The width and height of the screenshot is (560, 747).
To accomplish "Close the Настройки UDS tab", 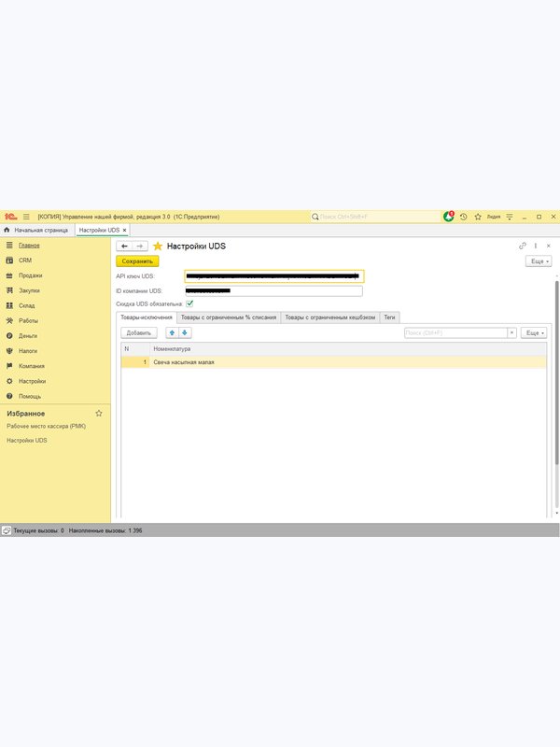I will [x=125, y=230].
